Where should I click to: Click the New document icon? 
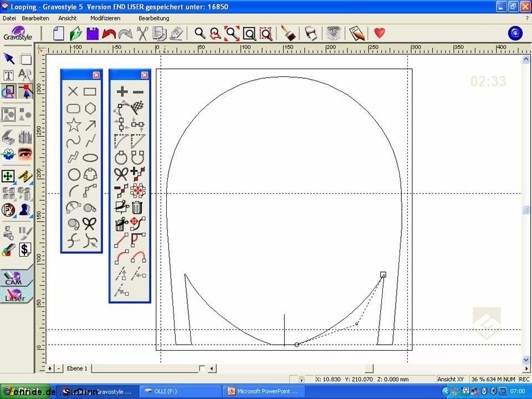click(59, 34)
